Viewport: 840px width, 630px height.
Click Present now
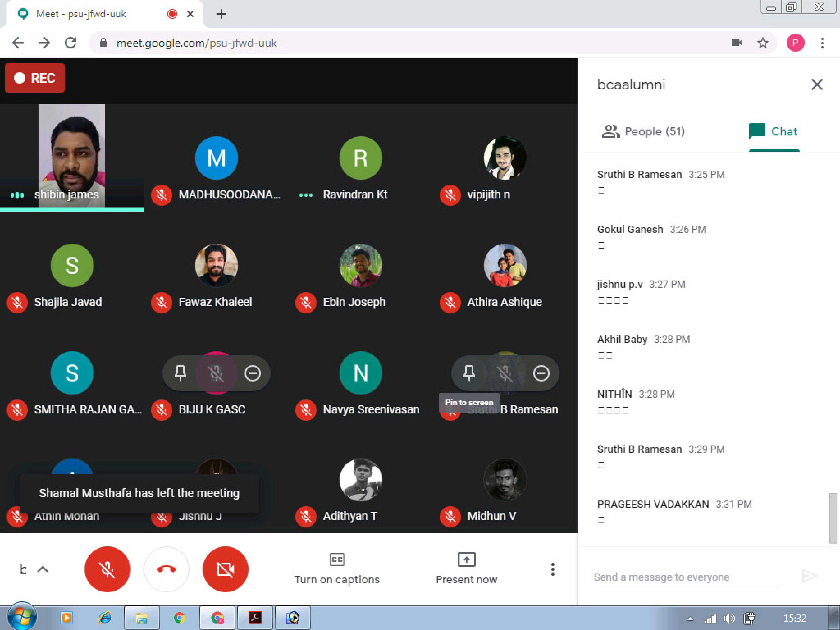(466, 568)
